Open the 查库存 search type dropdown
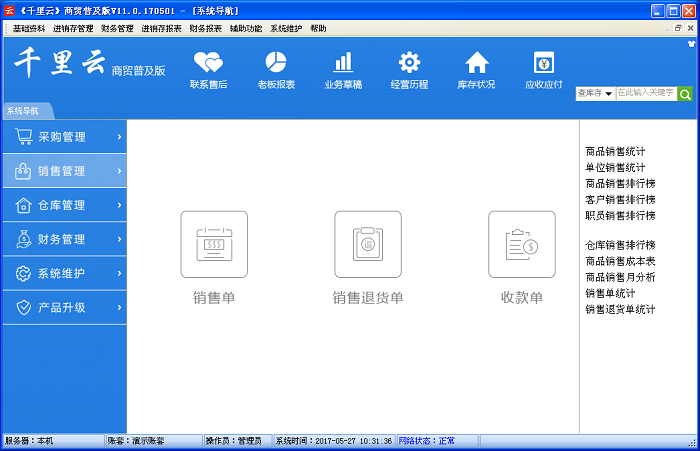 [596, 93]
